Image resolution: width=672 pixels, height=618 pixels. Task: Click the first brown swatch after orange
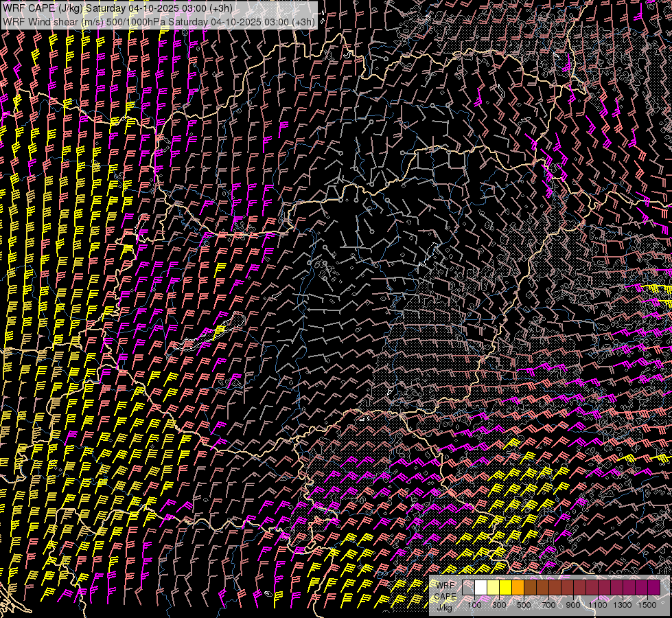pyautogui.click(x=530, y=588)
